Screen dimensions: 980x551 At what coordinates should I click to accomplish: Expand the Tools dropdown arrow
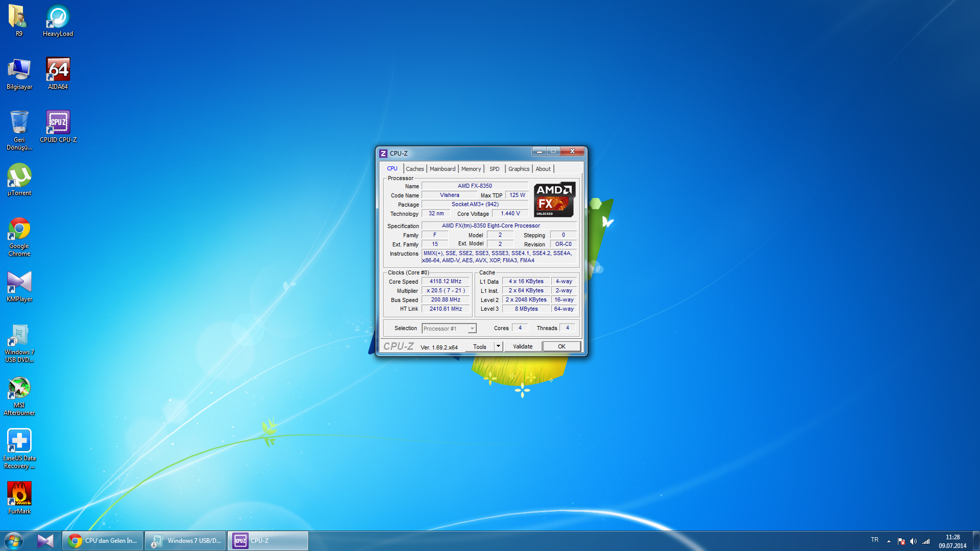coord(498,346)
